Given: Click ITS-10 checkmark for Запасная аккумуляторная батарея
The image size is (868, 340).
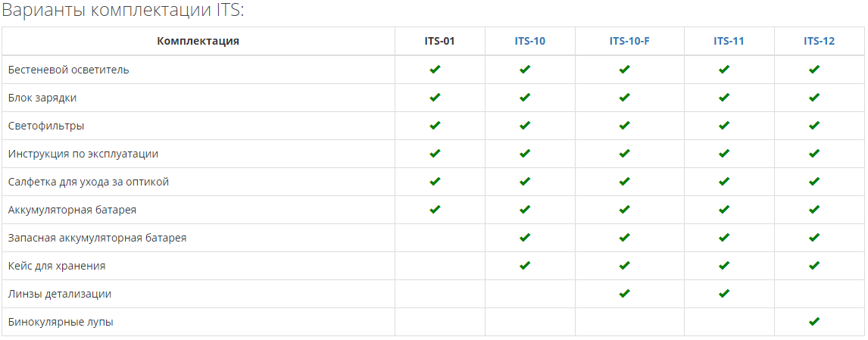Looking at the screenshot, I should (525, 237).
